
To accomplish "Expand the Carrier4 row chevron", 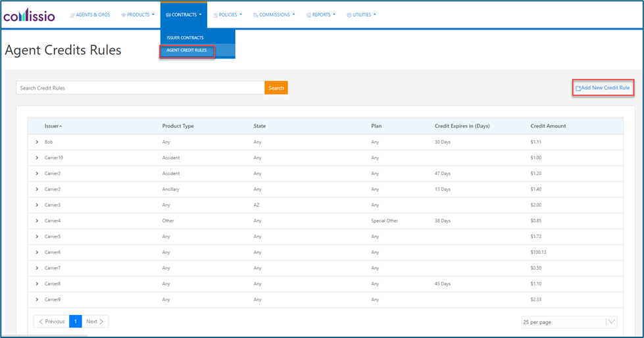I will 37,221.
